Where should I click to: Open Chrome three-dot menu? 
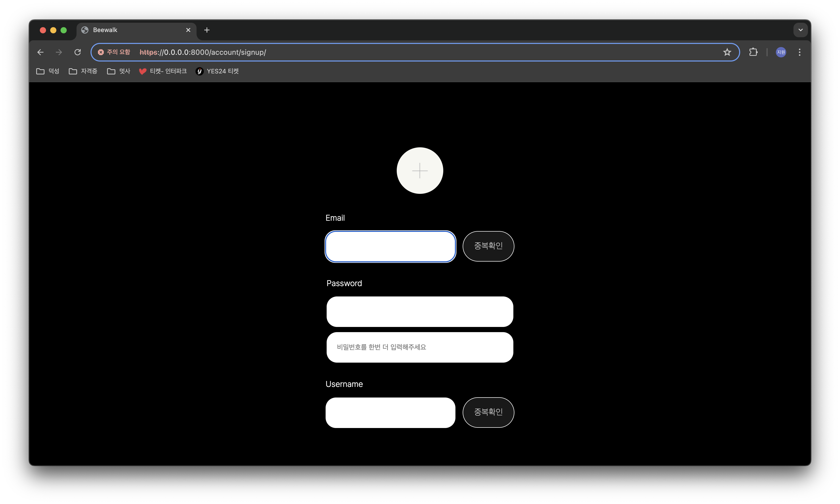point(799,52)
